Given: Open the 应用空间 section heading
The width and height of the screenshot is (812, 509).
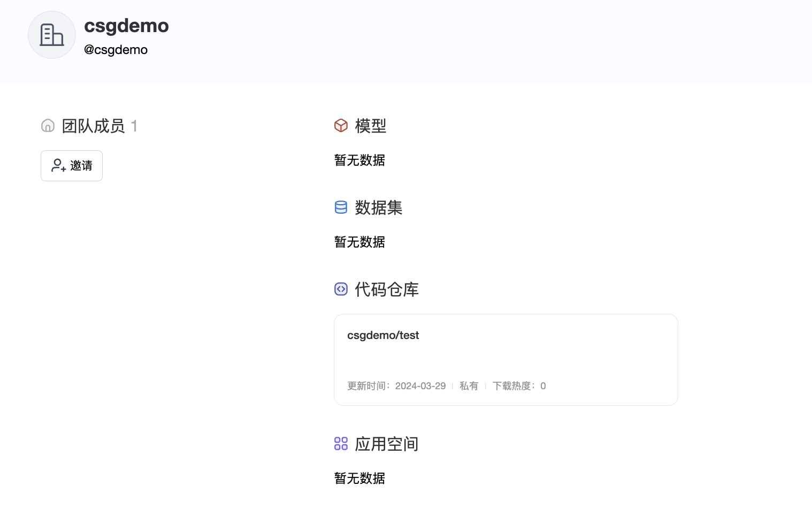Looking at the screenshot, I should tap(386, 444).
